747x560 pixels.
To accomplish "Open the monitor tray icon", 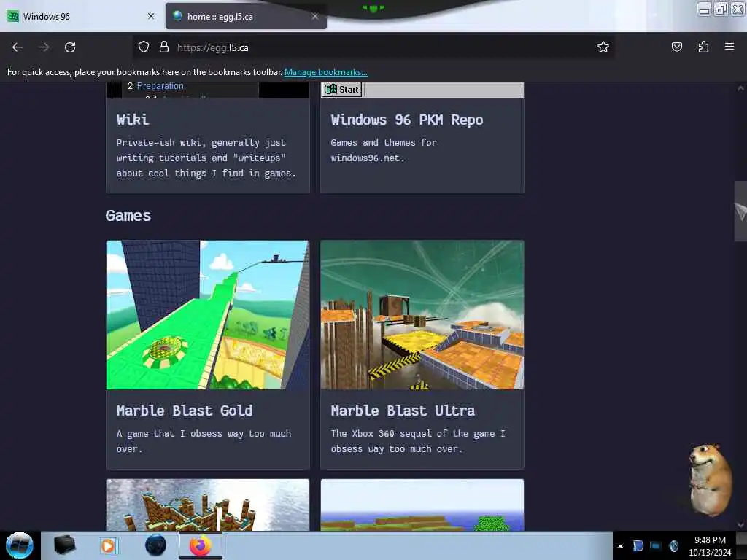I will pos(656,546).
